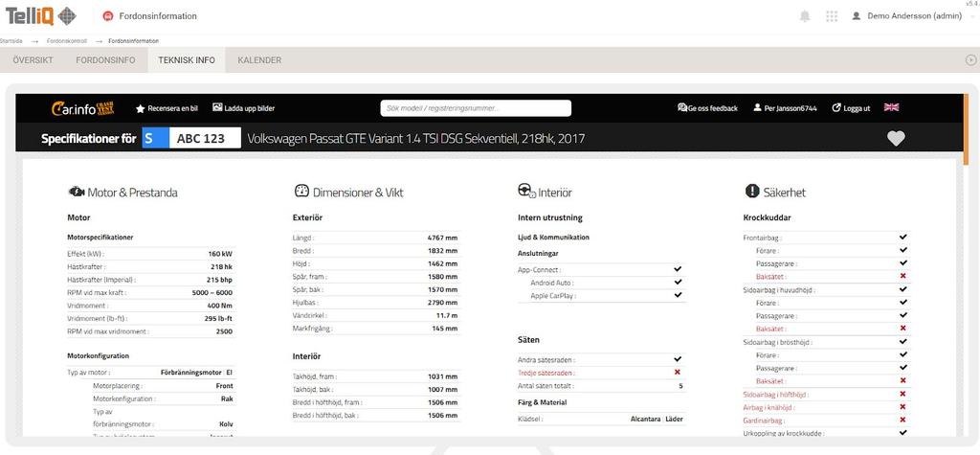Click the Motor & Prestanda heading
980x455 pixels.
132,193
